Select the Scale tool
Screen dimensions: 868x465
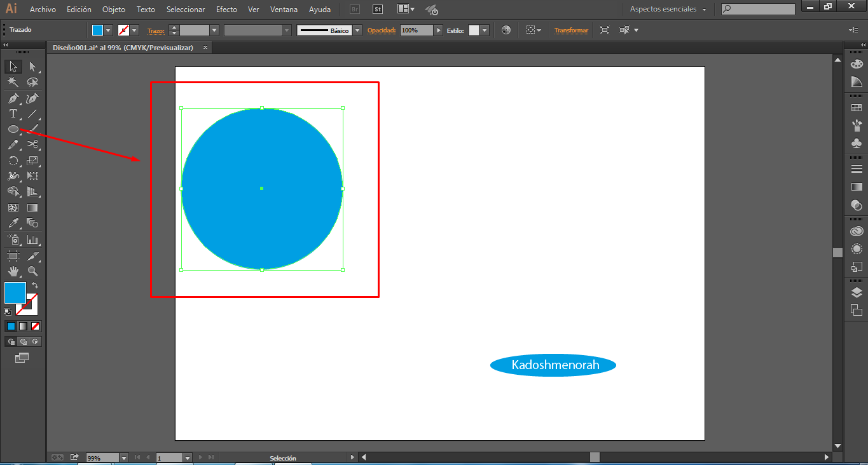32,161
